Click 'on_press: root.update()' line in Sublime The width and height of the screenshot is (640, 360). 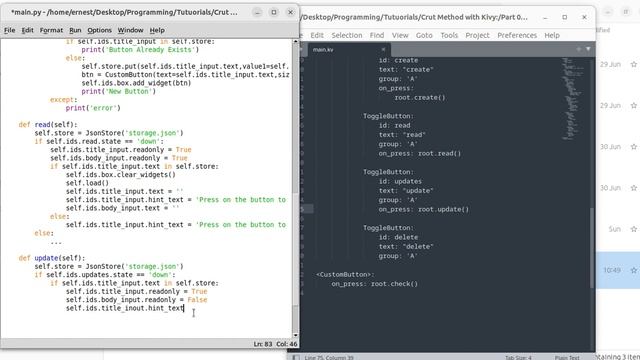tap(424, 209)
